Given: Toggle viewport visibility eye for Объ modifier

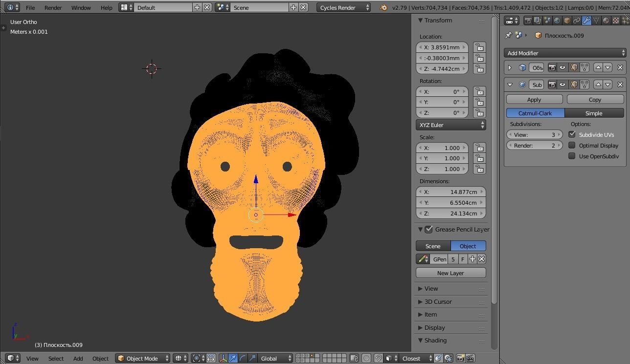Looking at the screenshot, I should [x=562, y=67].
